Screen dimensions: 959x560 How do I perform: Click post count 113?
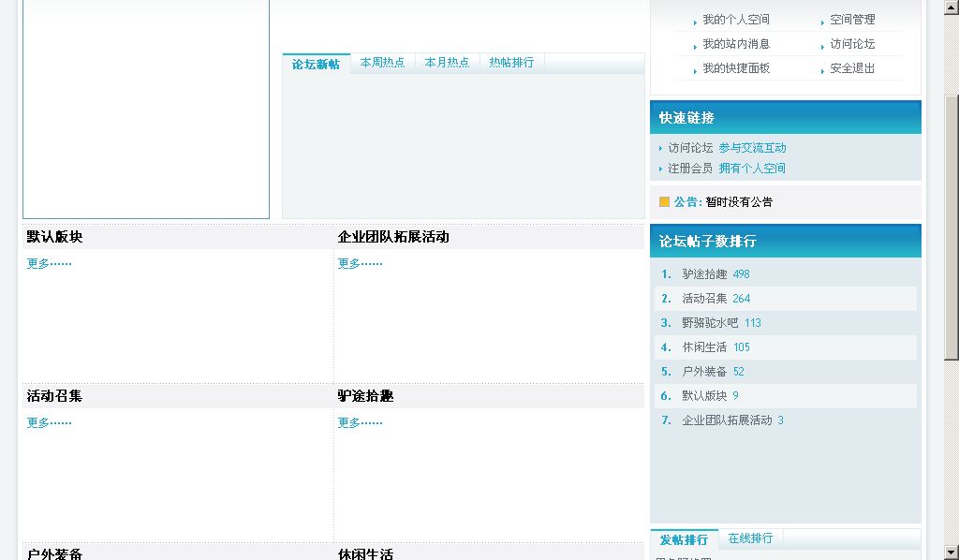(753, 323)
